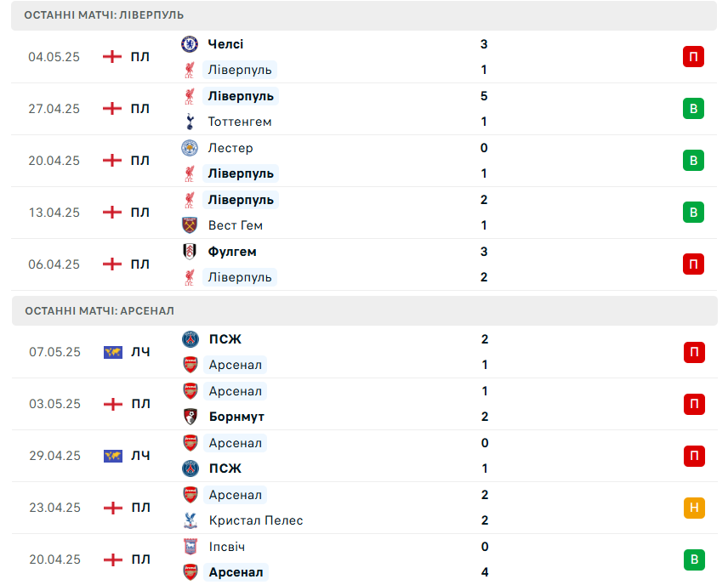This screenshot has width=728, height=585.
Task: Click the 13.04.25 West Ham match row date
Action: pyautogui.click(x=54, y=213)
